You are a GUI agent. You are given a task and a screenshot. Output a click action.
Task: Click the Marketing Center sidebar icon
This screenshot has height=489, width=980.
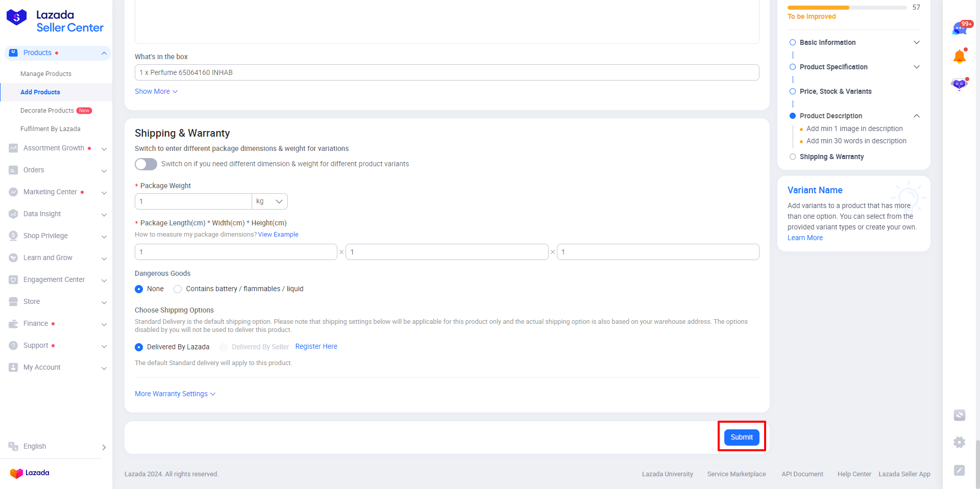coord(13,192)
